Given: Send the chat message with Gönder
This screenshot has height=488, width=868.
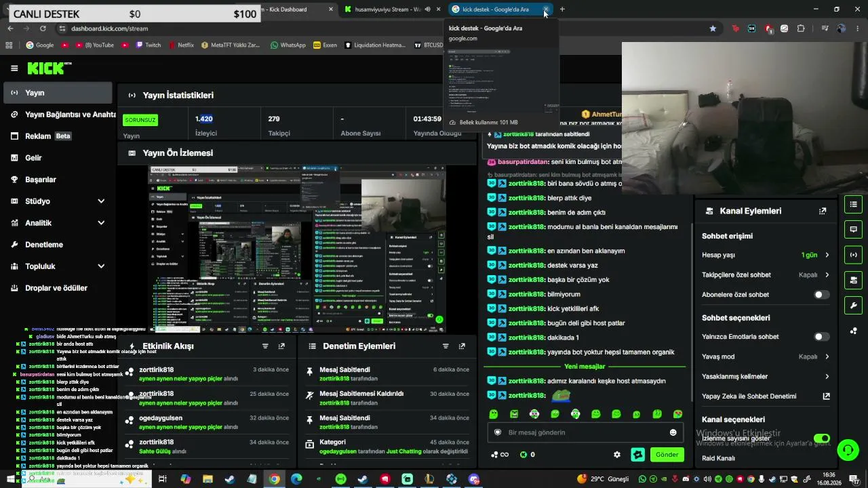Looking at the screenshot, I should (667, 455).
